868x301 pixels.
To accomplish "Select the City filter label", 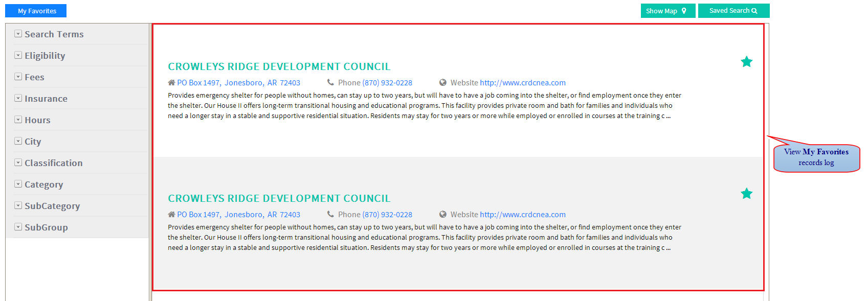I will tap(33, 142).
